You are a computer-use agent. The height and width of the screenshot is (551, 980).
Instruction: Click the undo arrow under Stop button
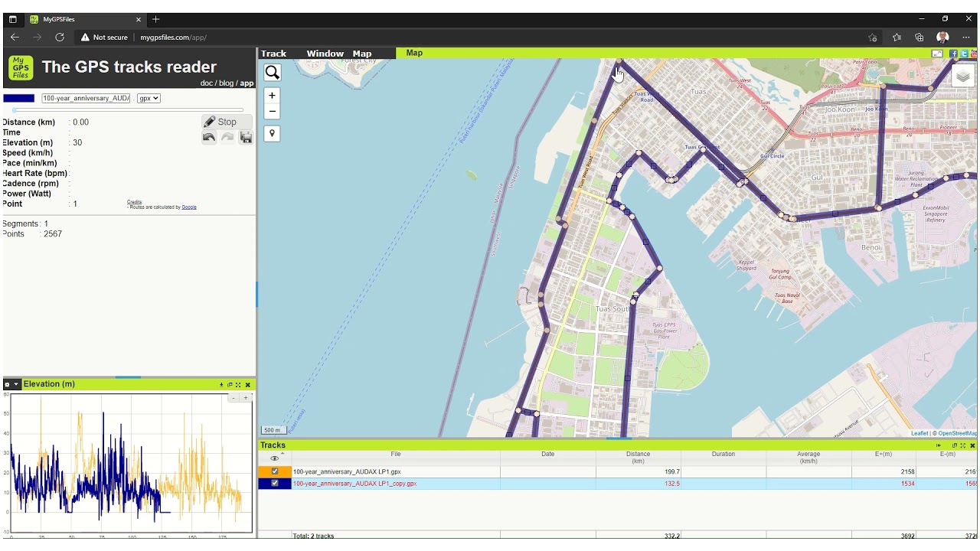[209, 137]
